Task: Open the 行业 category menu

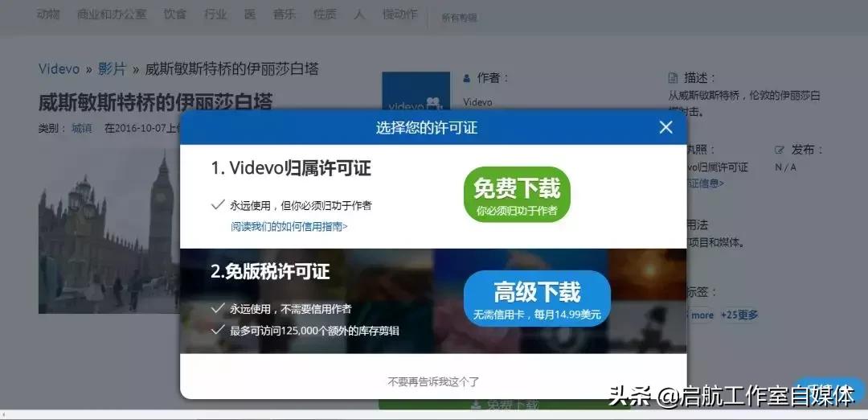Action: (x=215, y=14)
